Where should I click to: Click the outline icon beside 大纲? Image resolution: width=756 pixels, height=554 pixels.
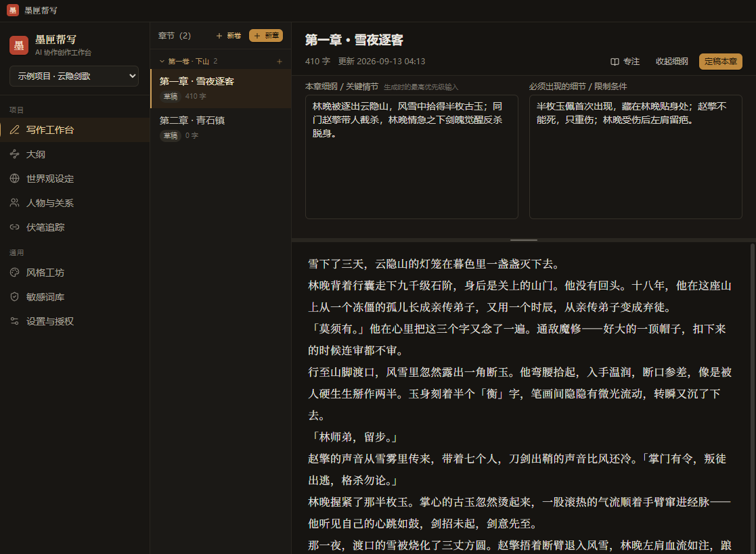click(14, 154)
